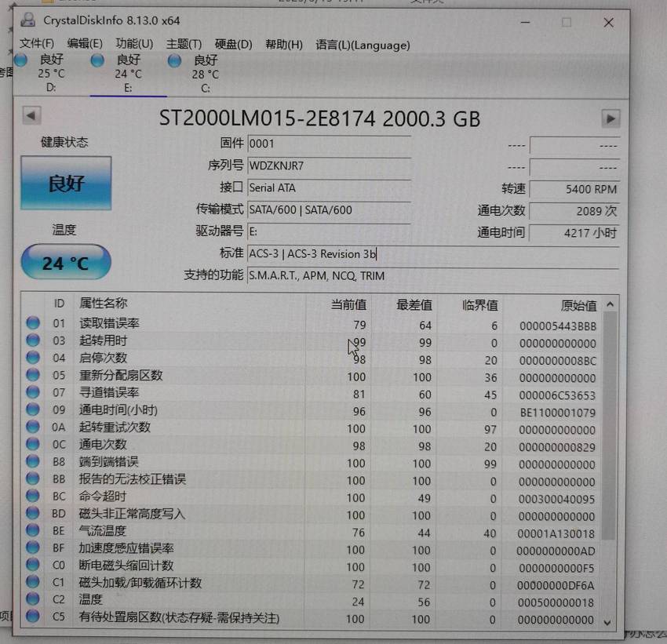Click the 原始值 column header
This screenshot has height=644, width=667.
[x=578, y=306]
